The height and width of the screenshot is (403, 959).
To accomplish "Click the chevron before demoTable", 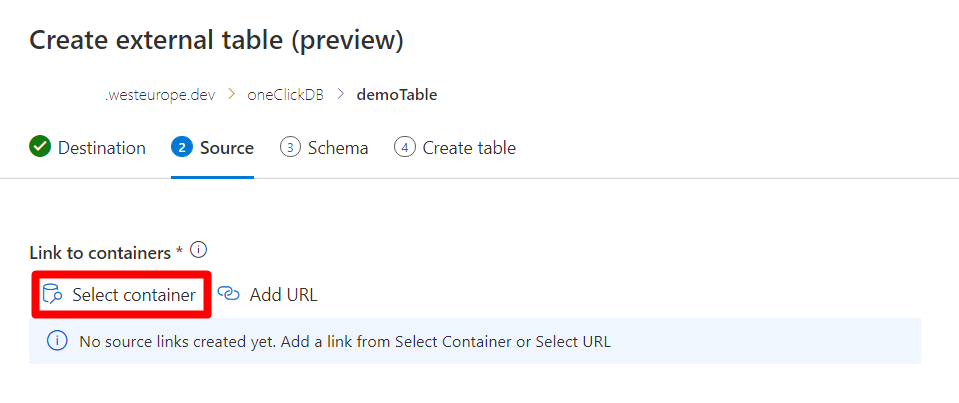I will pyautogui.click(x=340, y=95).
